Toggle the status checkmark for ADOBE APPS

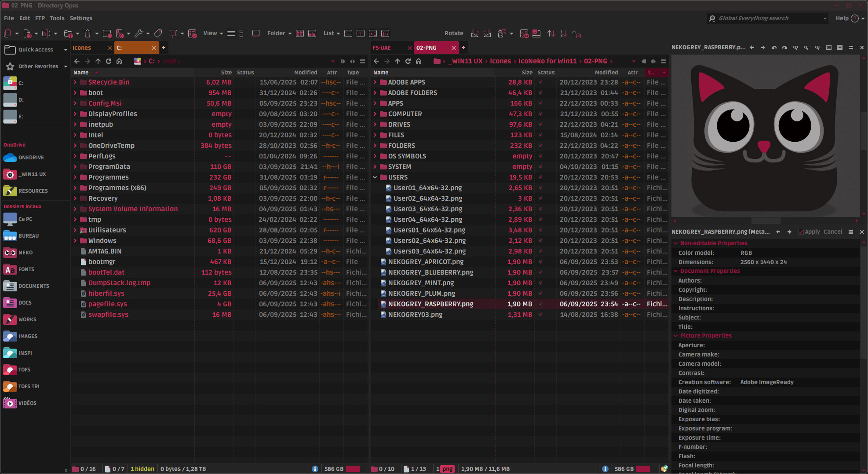540,82
